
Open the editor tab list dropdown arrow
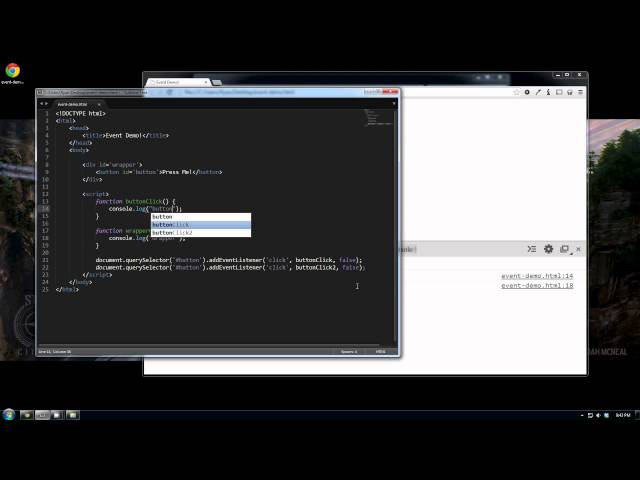393,104
